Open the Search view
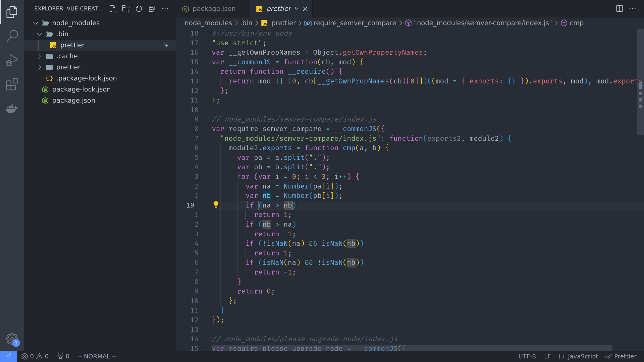The height and width of the screenshot is (362, 644). click(12, 36)
